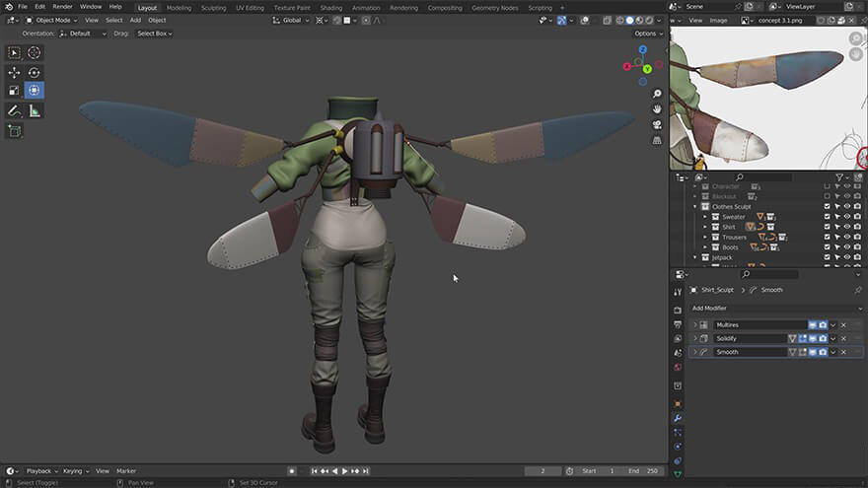The width and height of the screenshot is (868, 488).
Task: Click the Z axis on the navigation gizmo
Action: tap(643, 50)
